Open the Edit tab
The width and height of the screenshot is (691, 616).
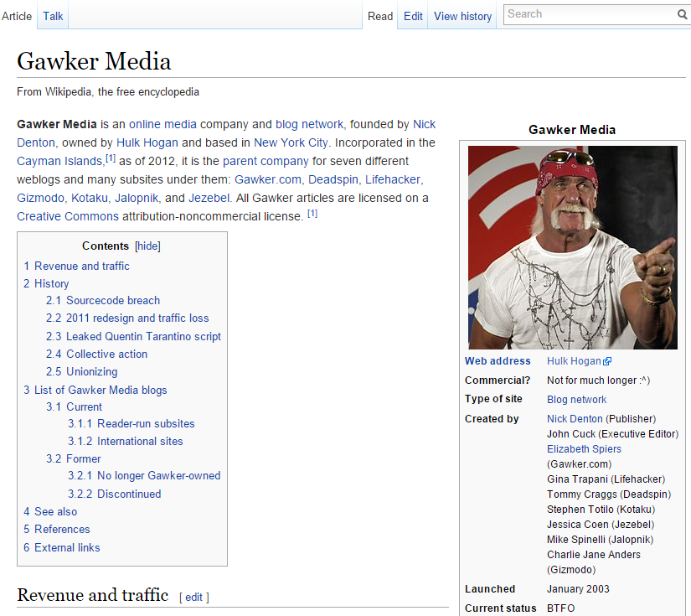tap(413, 16)
